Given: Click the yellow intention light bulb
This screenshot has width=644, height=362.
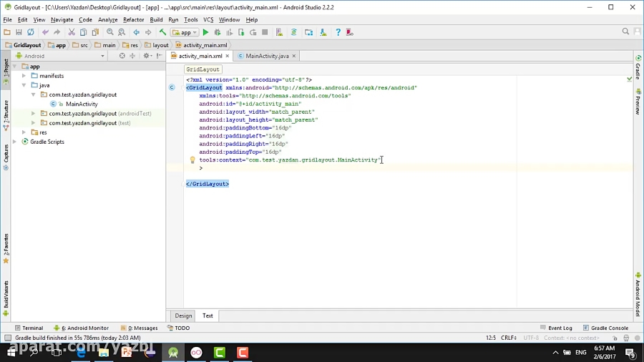Looking at the screenshot, I should tap(192, 160).
